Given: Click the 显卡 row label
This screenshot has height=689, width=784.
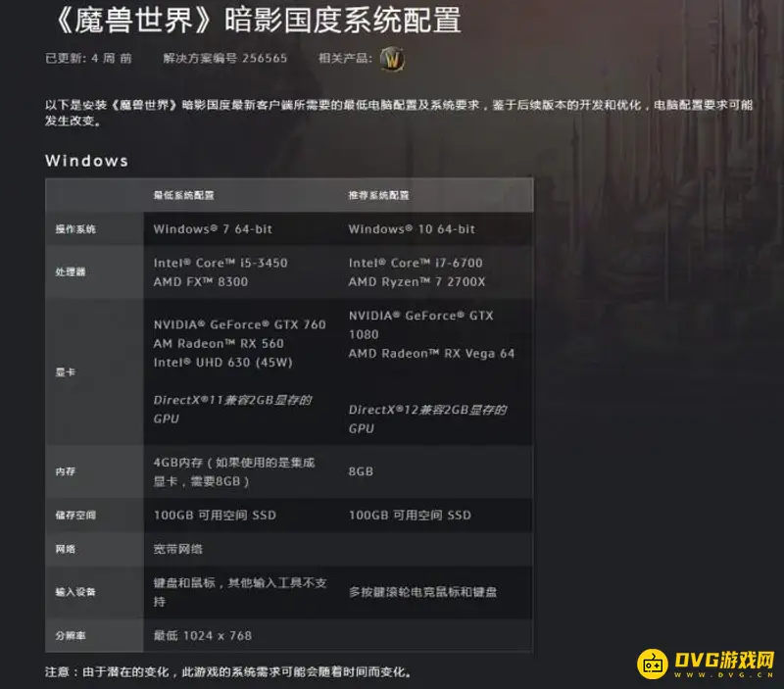Looking at the screenshot, I should click(66, 372).
